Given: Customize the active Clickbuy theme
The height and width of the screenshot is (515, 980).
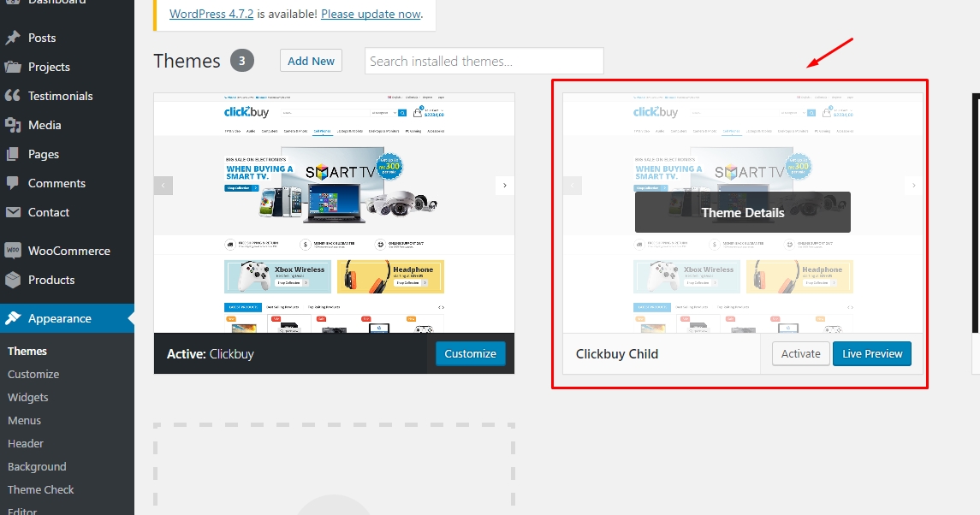Looking at the screenshot, I should [x=470, y=353].
